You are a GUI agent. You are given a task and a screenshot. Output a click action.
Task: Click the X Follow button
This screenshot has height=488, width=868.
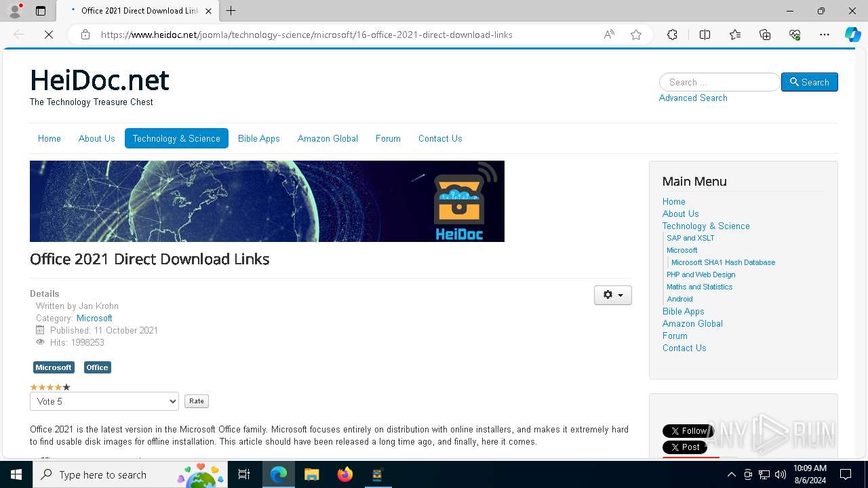pos(688,431)
